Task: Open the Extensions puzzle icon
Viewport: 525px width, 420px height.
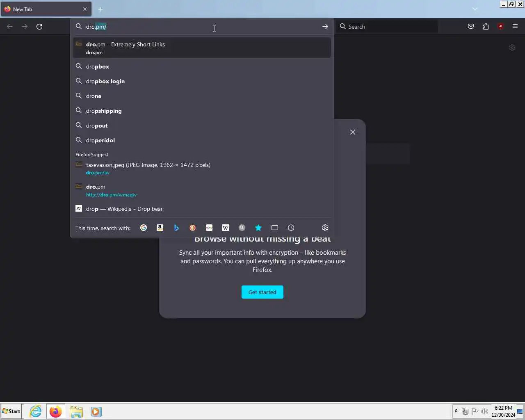Action: click(486, 27)
